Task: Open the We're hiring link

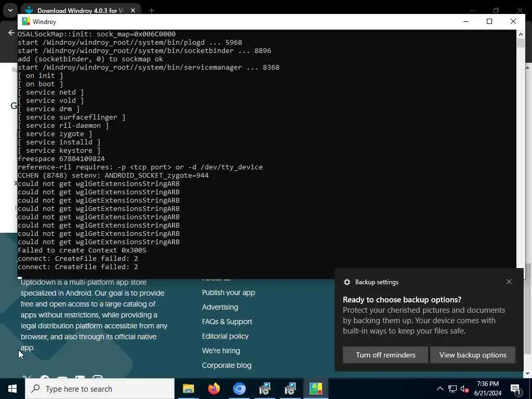Action: point(221,351)
